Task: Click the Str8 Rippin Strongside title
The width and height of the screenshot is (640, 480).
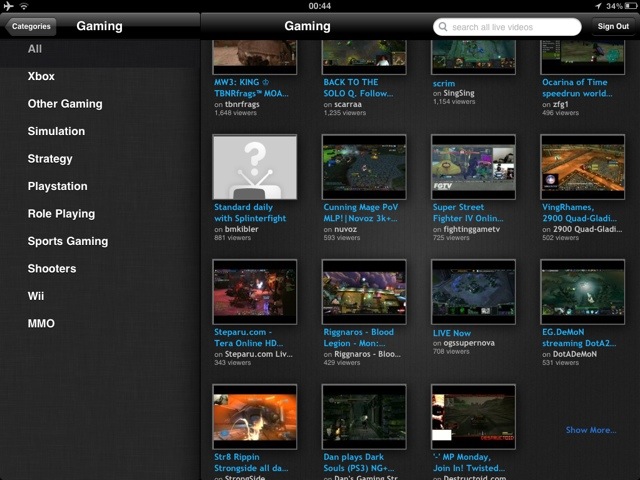Action: (251, 462)
